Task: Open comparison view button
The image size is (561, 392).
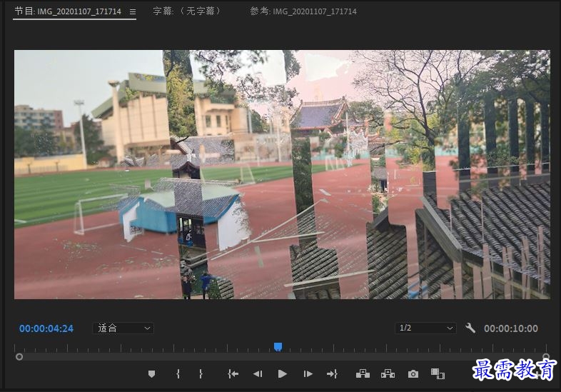Action: click(x=438, y=374)
